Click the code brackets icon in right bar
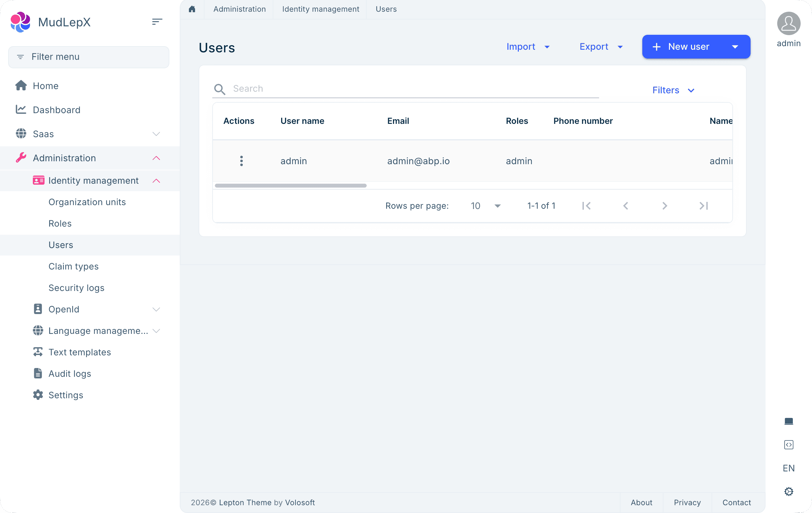812x513 pixels. pyautogui.click(x=789, y=444)
